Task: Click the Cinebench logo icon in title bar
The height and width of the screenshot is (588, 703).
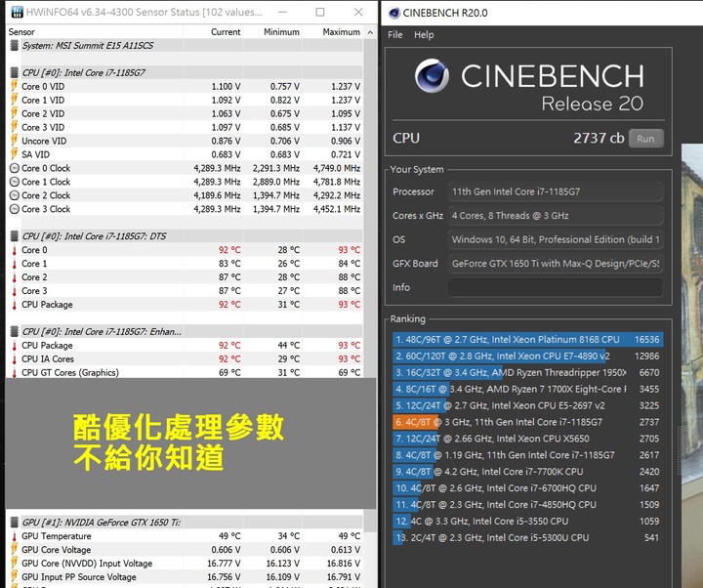Action: 394,13
